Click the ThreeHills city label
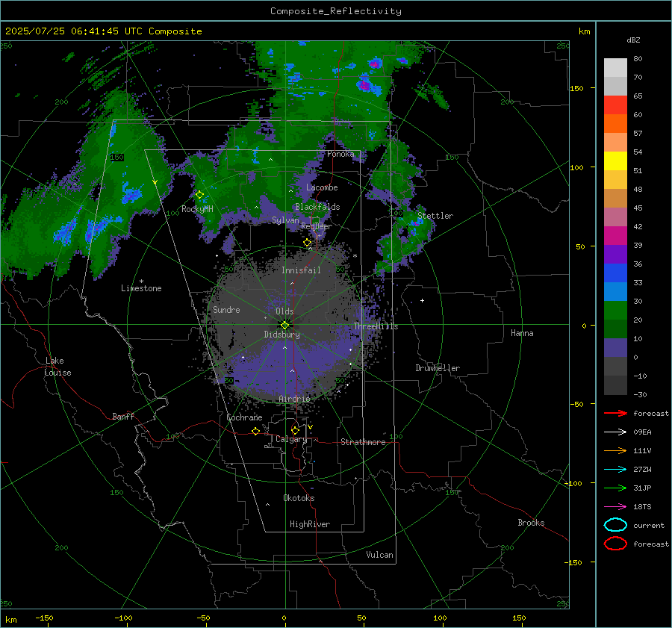The image size is (672, 628). 376,326
